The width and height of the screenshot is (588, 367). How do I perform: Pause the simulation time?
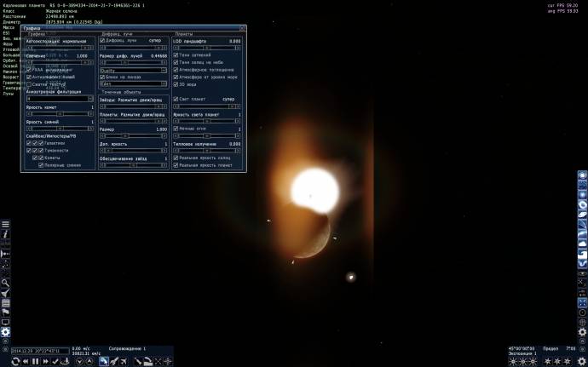(x=36, y=361)
